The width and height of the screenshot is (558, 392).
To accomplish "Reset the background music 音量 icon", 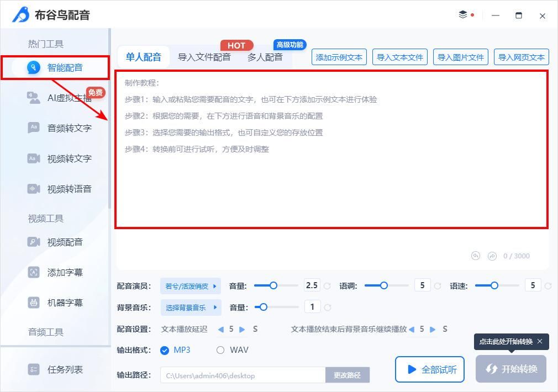I will point(328,308).
